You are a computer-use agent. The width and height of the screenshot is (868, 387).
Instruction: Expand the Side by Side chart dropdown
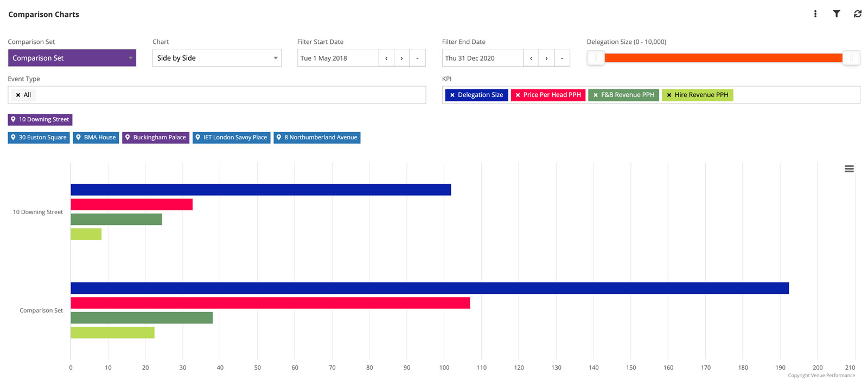[x=216, y=58]
